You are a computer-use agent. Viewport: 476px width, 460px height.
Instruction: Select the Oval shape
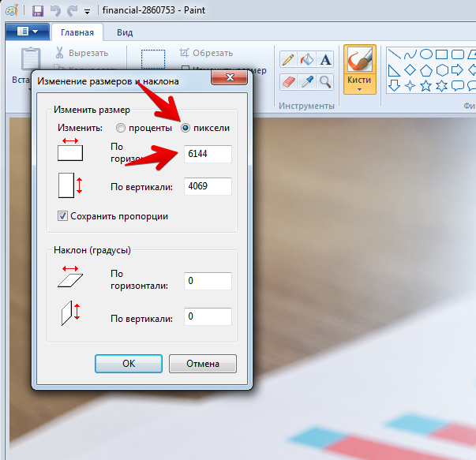click(426, 54)
